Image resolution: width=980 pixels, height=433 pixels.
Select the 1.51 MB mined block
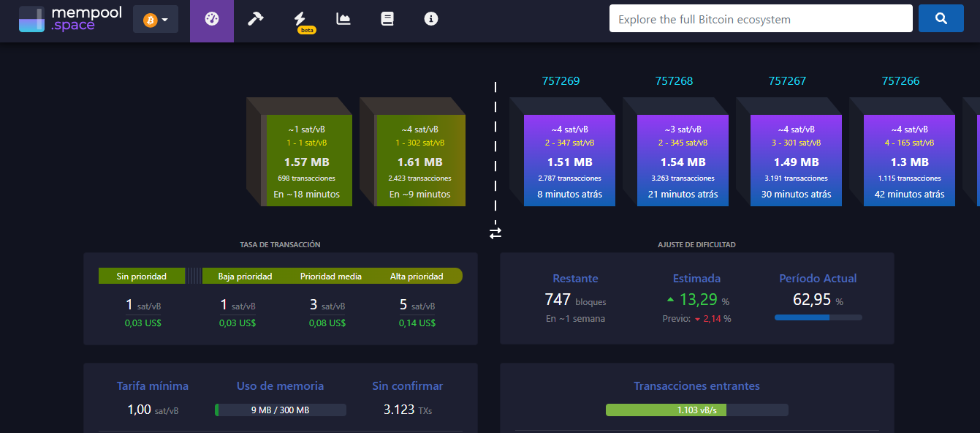pyautogui.click(x=569, y=161)
